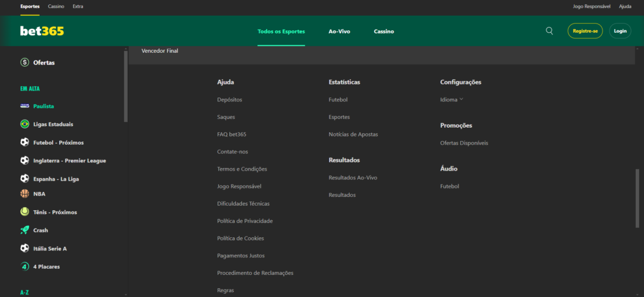Image resolution: width=644 pixels, height=297 pixels.
Task: Open the Regras link
Action: [226, 290]
